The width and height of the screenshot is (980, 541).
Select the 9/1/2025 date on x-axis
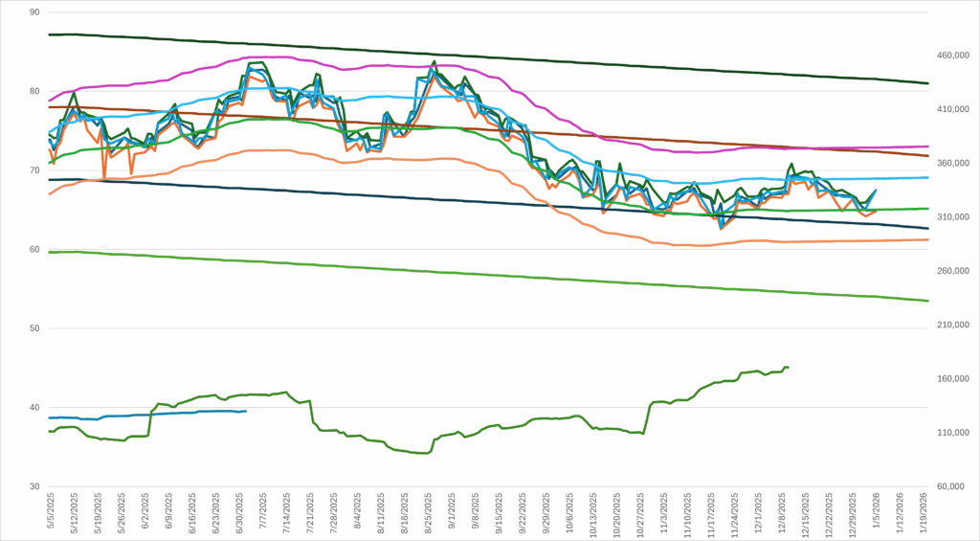(x=451, y=512)
